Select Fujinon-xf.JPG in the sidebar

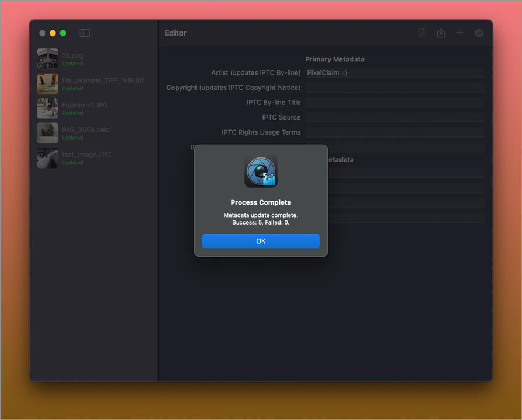click(85, 105)
